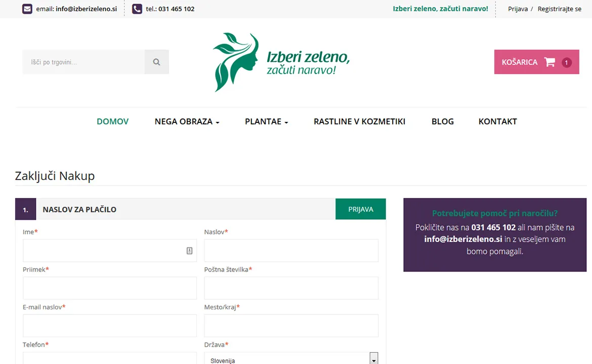Viewport: 592px width, 364px height.
Task: Click the Izberi zeleno logo
Action: [x=281, y=62]
